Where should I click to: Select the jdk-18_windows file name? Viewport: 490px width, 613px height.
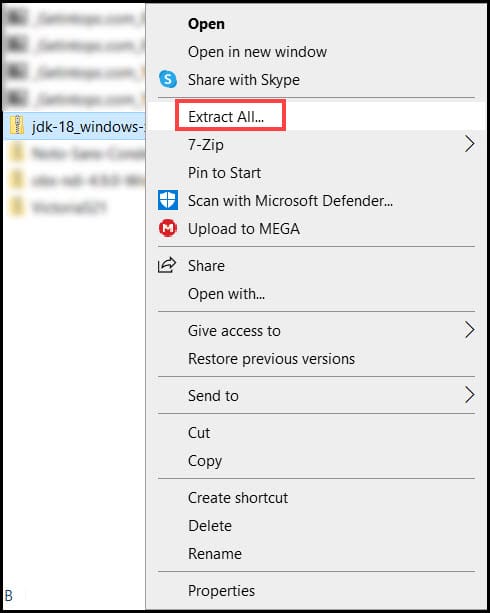(88, 127)
